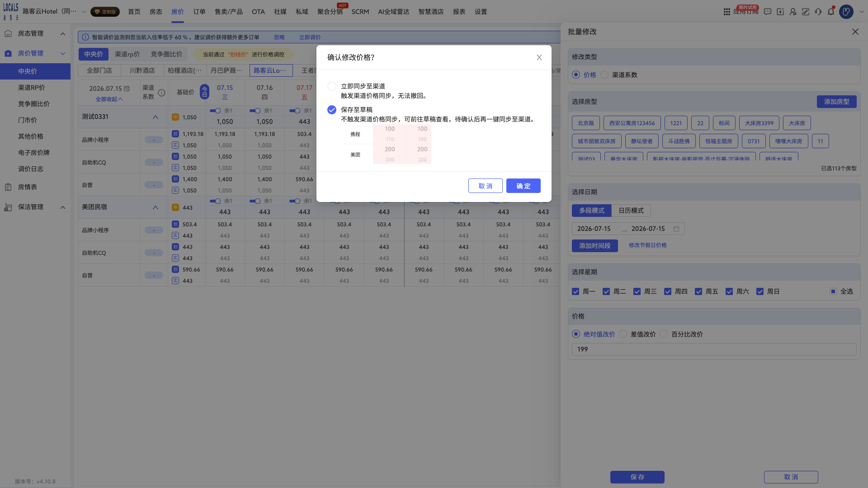Confirm with the 确定 button

pos(523,186)
